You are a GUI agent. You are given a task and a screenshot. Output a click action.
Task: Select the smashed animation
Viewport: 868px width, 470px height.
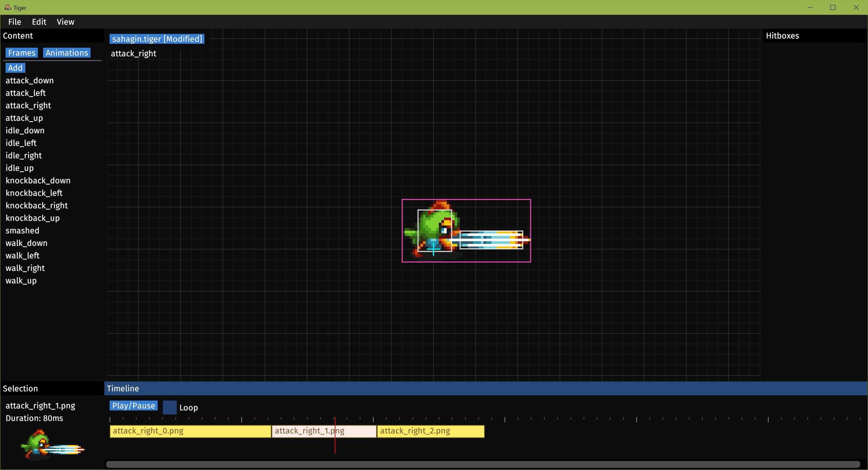22,230
